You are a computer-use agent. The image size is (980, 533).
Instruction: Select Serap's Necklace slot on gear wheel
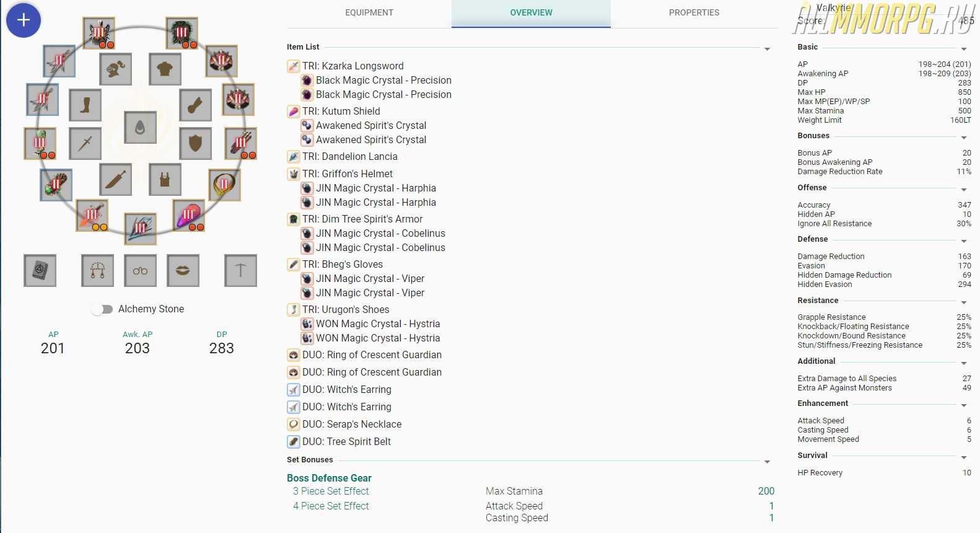(224, 185)
